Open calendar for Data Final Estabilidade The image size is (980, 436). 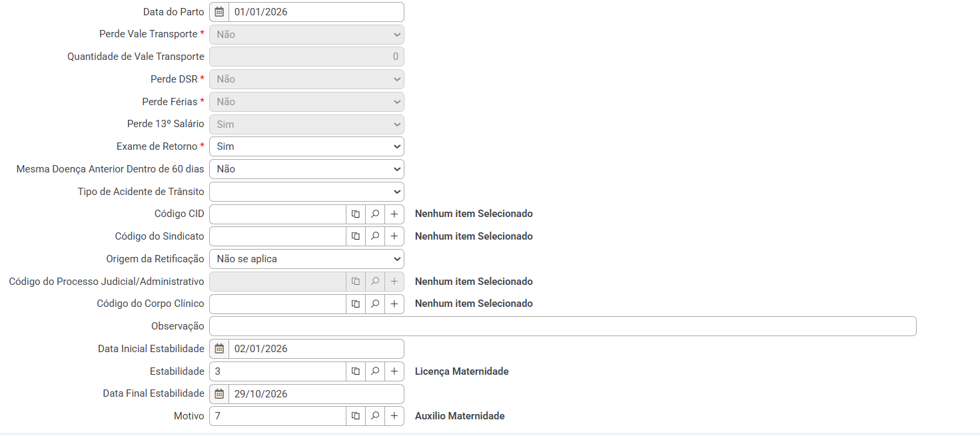point(219,394)
